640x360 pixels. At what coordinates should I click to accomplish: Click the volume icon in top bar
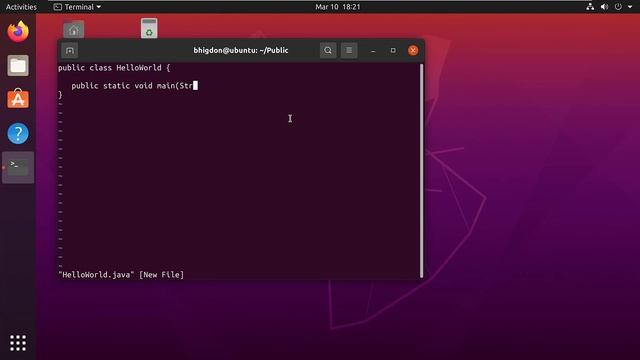604,7
